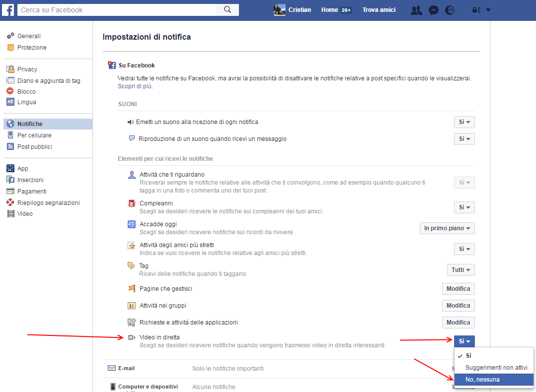
Task: Open the friend requests icon
Action: click(x=416, y=10)
